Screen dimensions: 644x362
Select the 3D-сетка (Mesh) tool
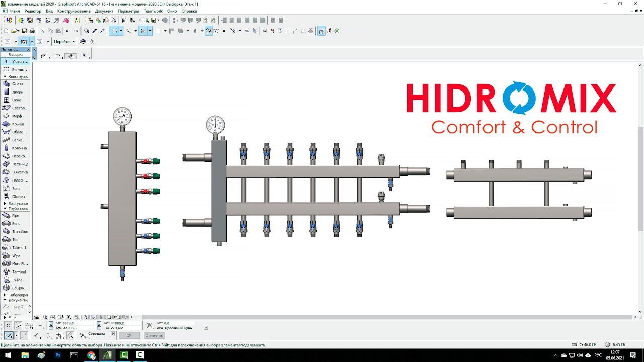[x=15, y=172]
